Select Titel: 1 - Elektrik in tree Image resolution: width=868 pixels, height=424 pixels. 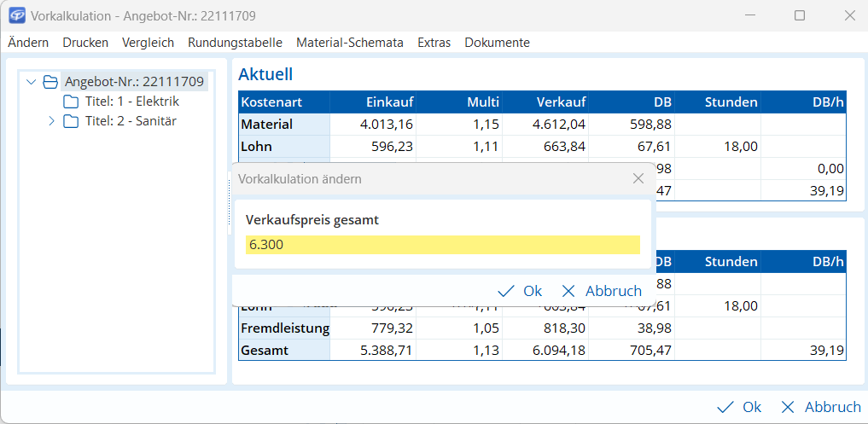[131, 102]
